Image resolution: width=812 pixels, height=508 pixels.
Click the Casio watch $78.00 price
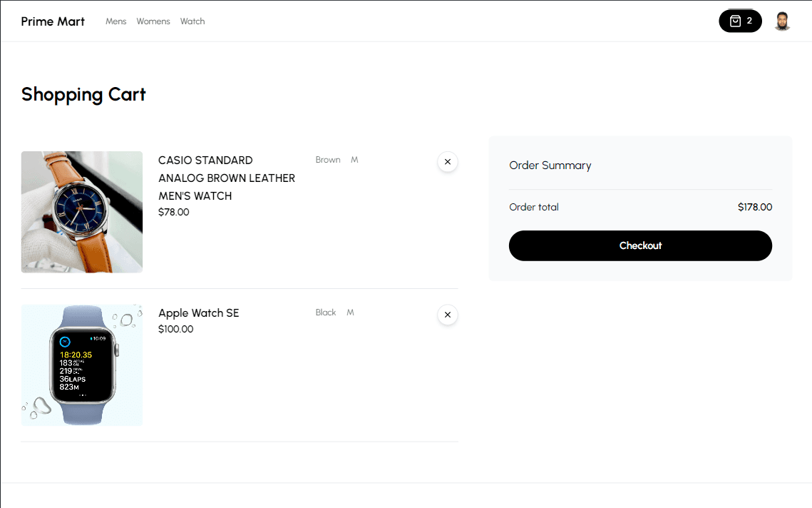click(173, 212)
